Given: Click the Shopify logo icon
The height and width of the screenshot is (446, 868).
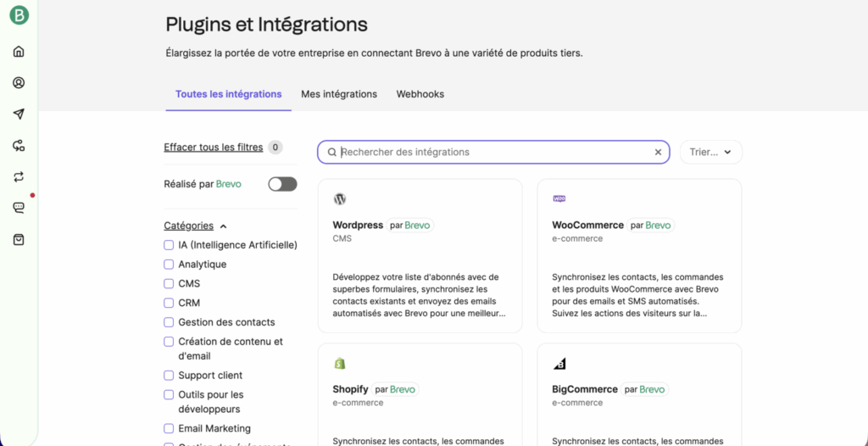Looking at the screenshot, I should [x=340, y=364].
